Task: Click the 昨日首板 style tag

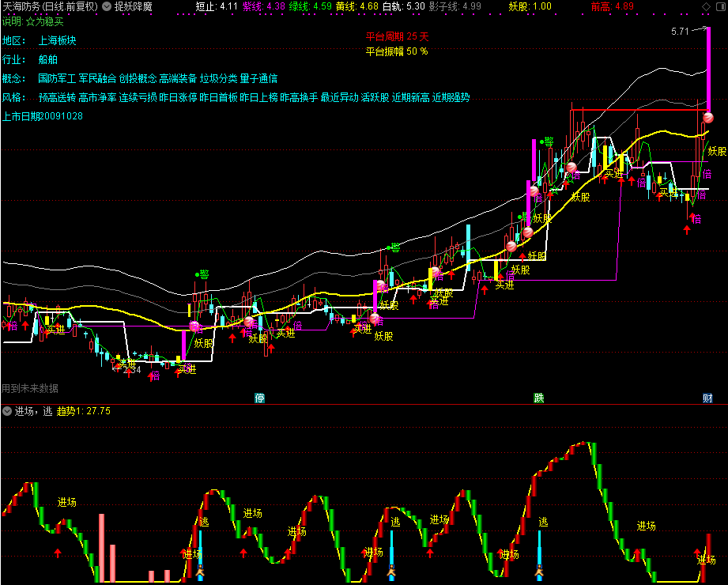Action: 219,97
